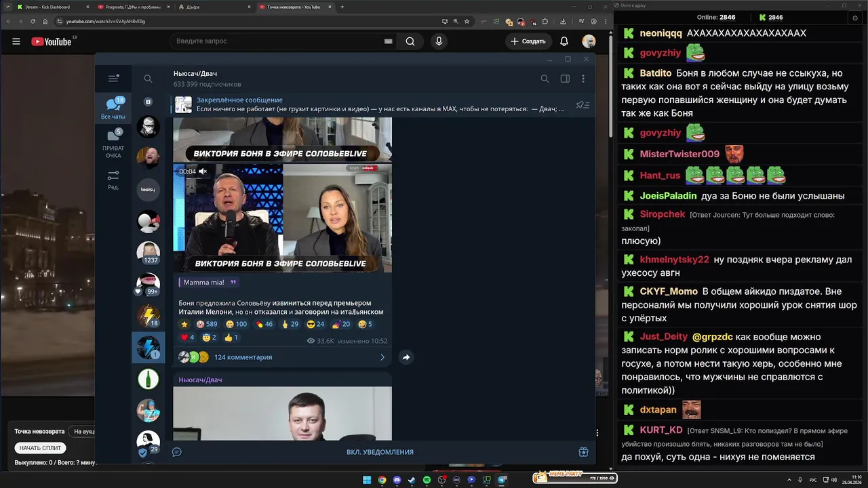Switch to 'Stream - Kick Dashboard' browser tab
This screenshot has height=488, width=868.
pos(52,7)
